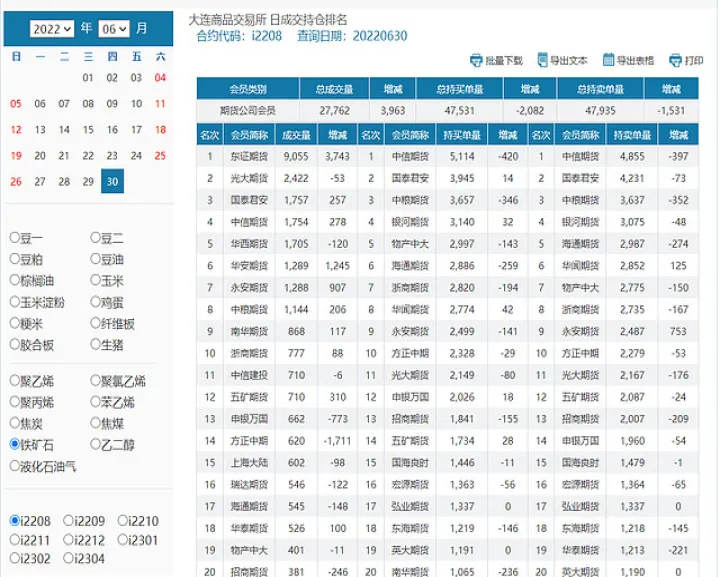The height and width of the screenshot is (577, 720).
Task: Click the long position value 5,114
Action: click(x=462, y=157)
